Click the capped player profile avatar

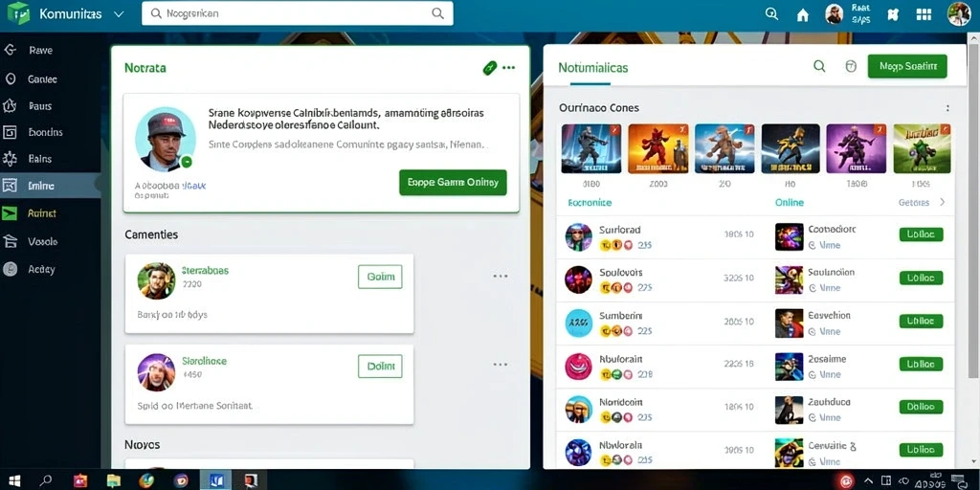pos(165,139)
